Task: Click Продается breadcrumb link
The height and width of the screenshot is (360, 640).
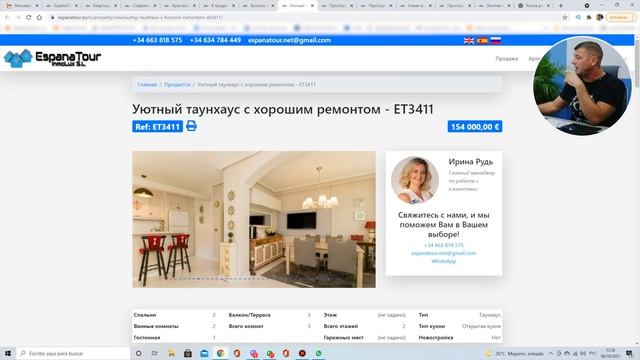Action: (x=177, y=84)
